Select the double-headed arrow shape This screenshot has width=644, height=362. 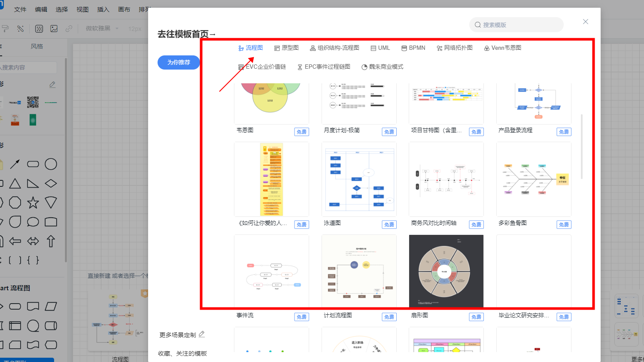(33, 241)
